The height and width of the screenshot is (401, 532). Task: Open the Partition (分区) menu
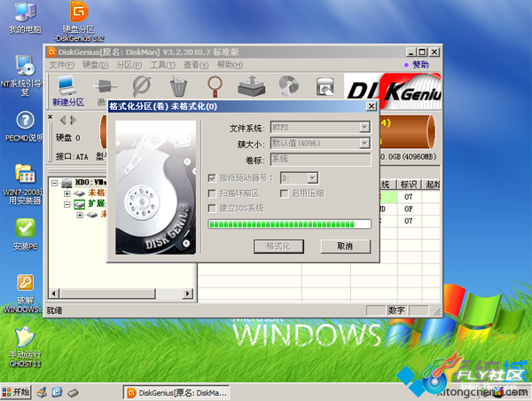click(129, 65)
